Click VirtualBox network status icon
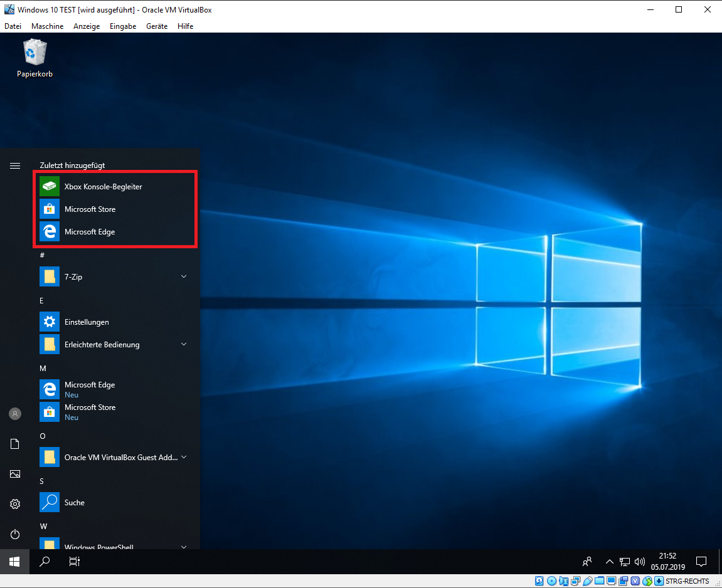Image resolution: width=722 pixels, height=588 pixels. pos(576,581)
